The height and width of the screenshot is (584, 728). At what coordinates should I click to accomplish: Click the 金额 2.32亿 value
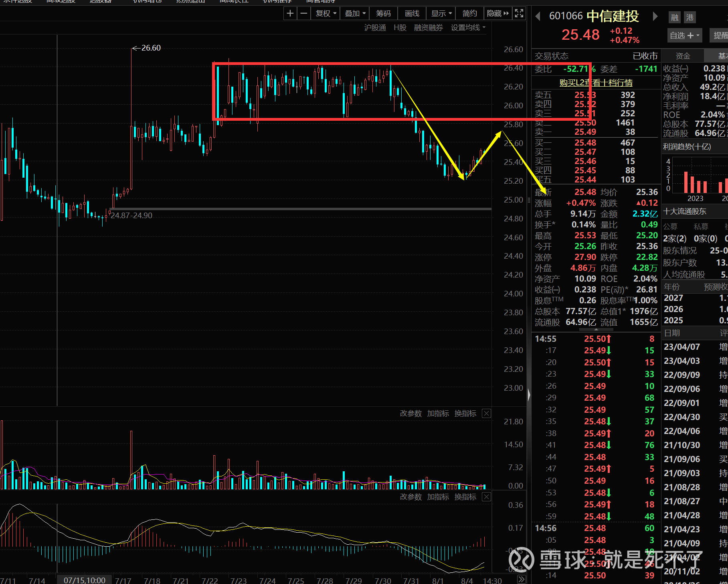[x=645, y=214]
